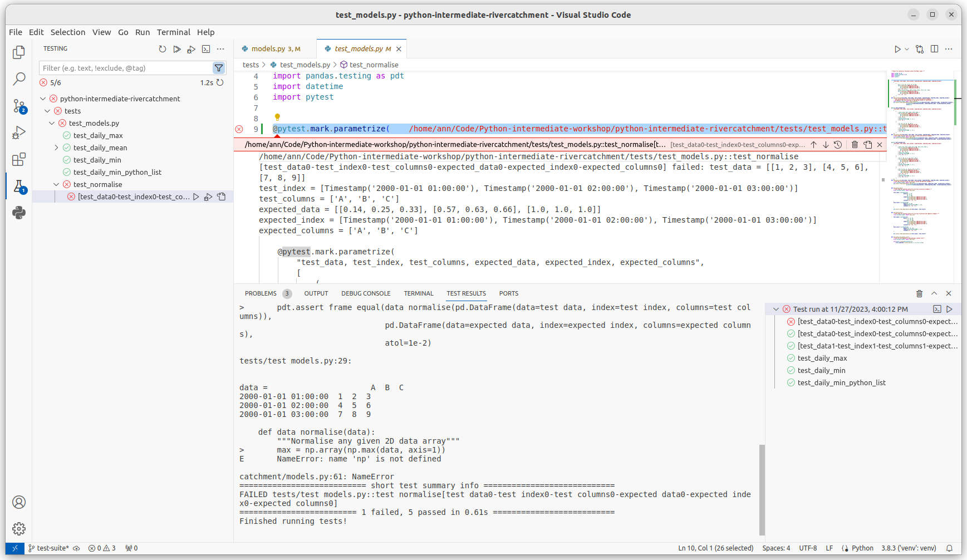Open the Search view in activity bar
967x560 pixels.
click(19, 78)
